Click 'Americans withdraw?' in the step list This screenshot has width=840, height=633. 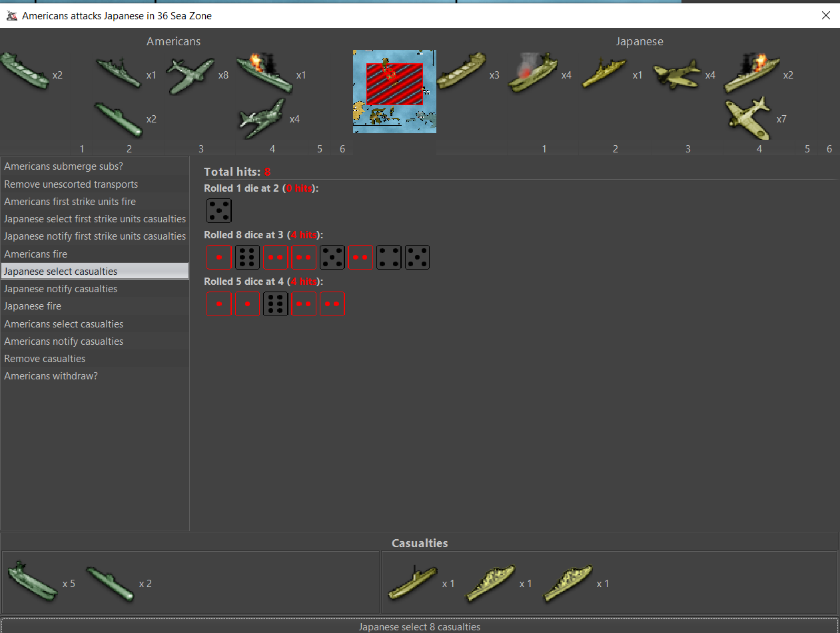pyautogui.click(x=95, y=376)
